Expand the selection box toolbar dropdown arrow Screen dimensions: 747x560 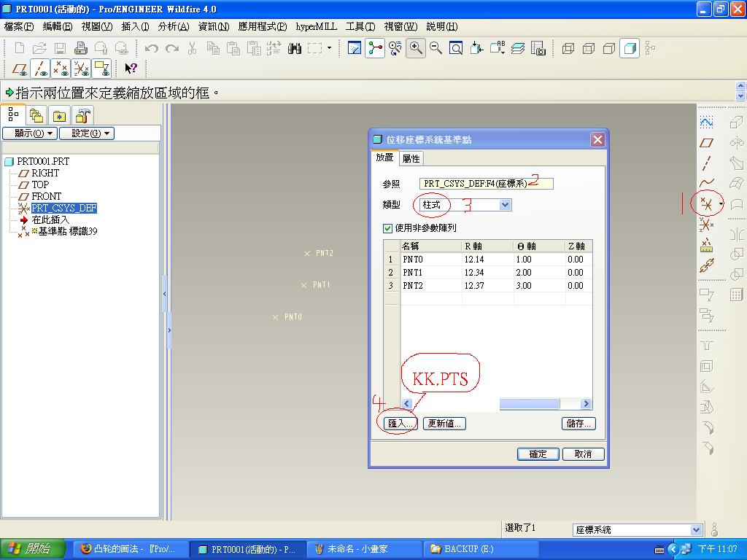click(329, 48)
